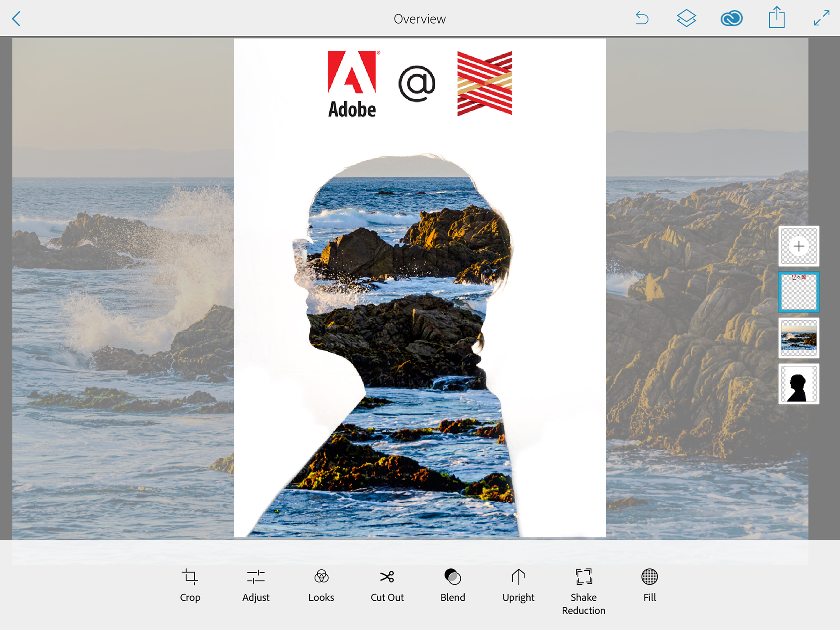Open the Blend modes tool

(x=453, y=585)
